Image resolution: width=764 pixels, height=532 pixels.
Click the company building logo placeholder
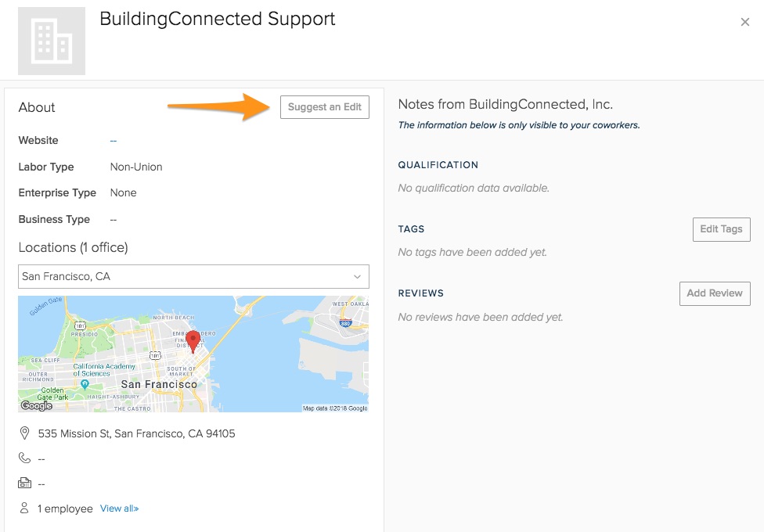click(x=52, y=41)
